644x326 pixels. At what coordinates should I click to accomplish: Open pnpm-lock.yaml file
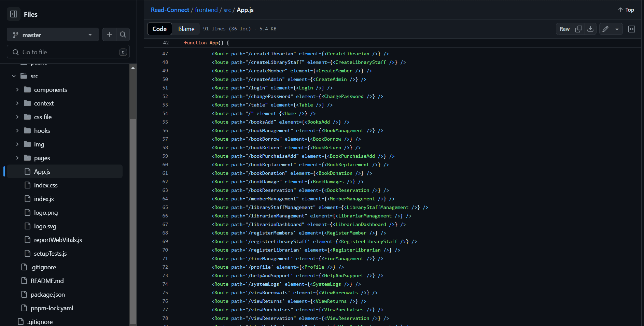coord(52,308)
